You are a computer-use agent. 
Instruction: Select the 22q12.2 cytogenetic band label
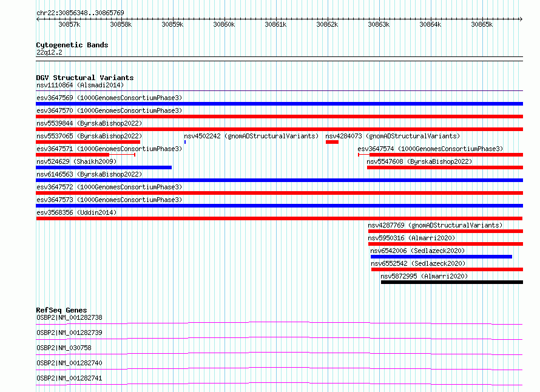[49, 52]
